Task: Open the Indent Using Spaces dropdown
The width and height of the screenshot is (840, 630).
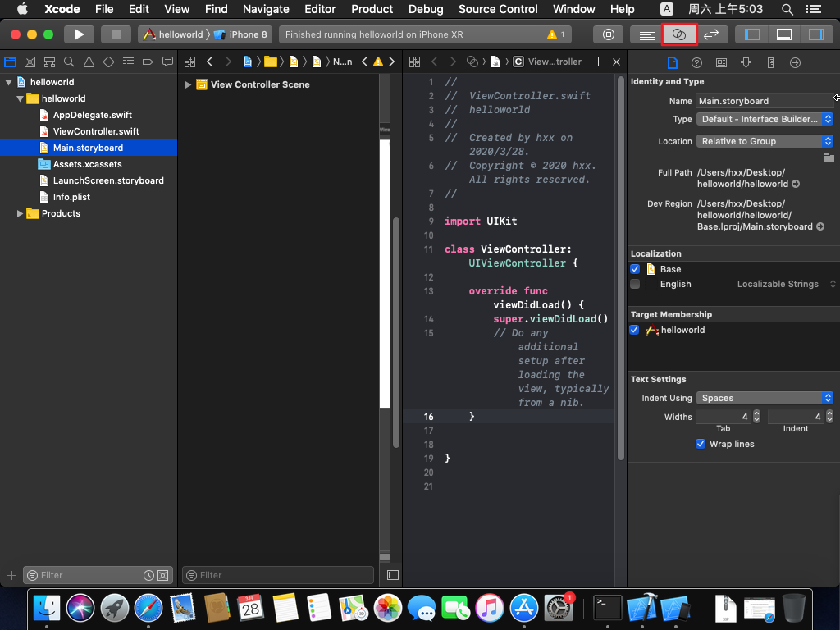Action: coord(765,398)
